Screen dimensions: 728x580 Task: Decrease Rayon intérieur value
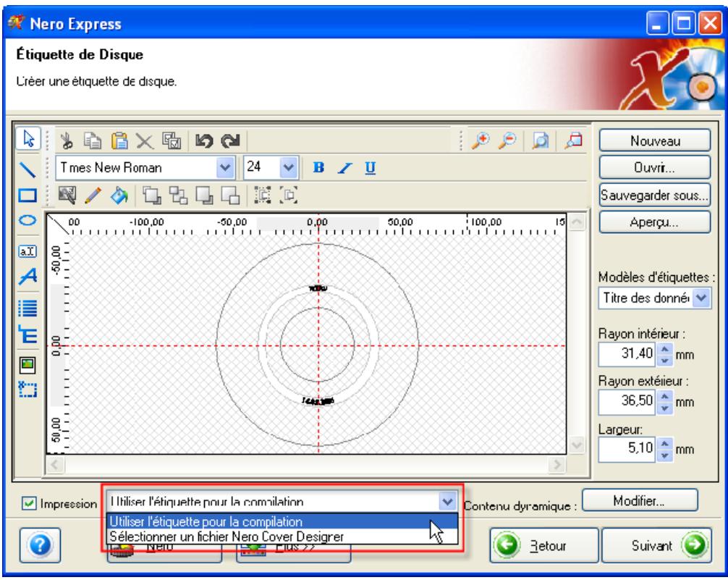tap(665, 360)
